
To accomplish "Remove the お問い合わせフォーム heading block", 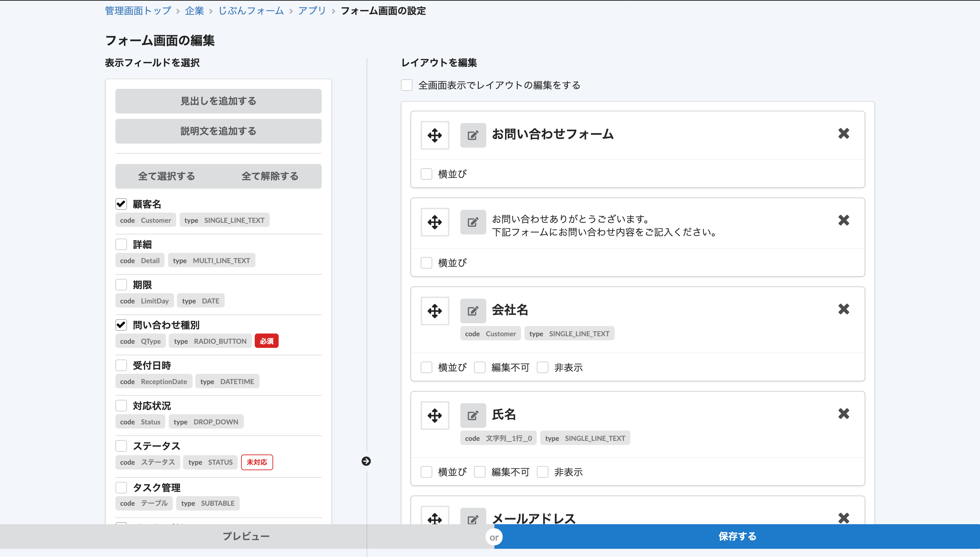I will pyautogui.click(x=843, y=134).
